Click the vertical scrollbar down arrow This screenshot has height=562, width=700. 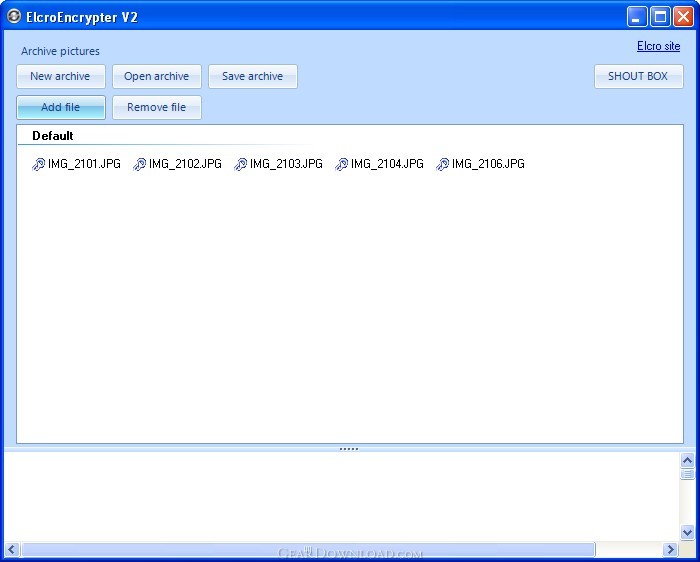tap(687, 532)
